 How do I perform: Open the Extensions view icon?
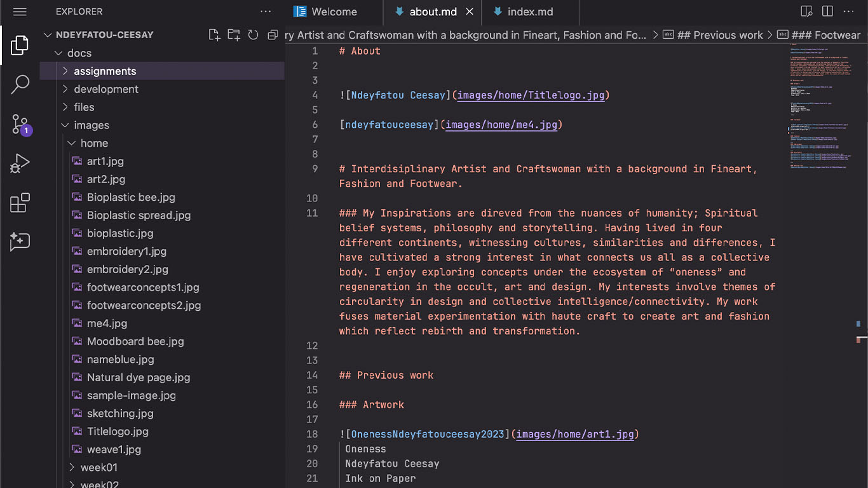click(20, 203)
